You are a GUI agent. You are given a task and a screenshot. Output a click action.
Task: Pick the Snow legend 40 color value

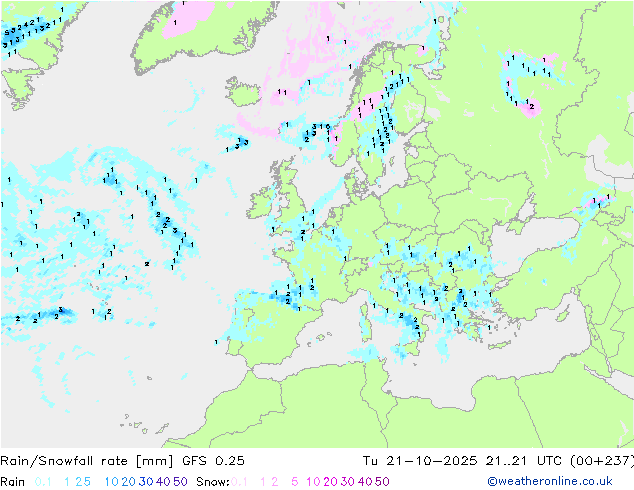tap(365, 482)
